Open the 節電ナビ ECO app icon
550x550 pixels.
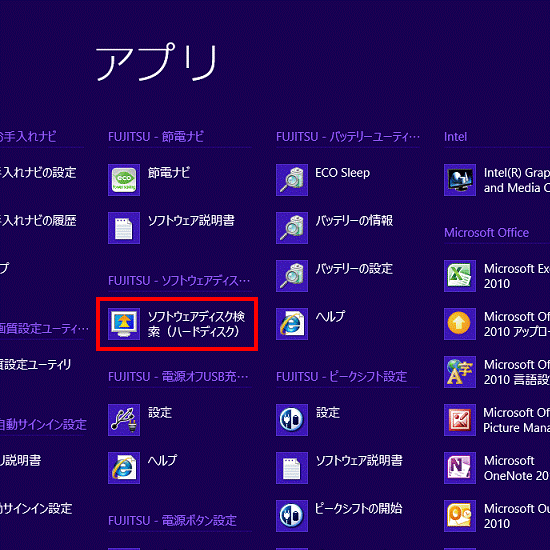click(x=124, y=180)
